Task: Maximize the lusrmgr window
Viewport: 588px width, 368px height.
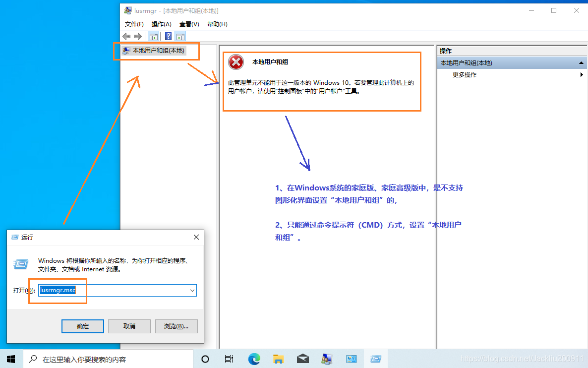Action: tap(554, 10)
